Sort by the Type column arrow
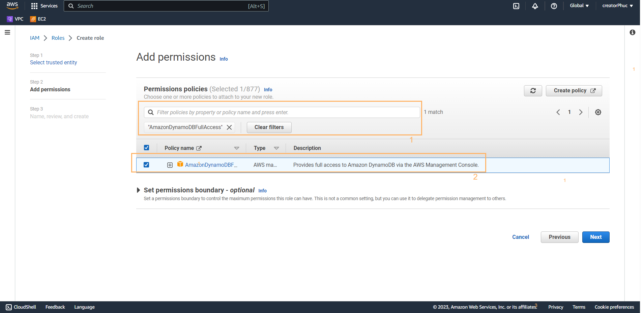 click(276, 148)
